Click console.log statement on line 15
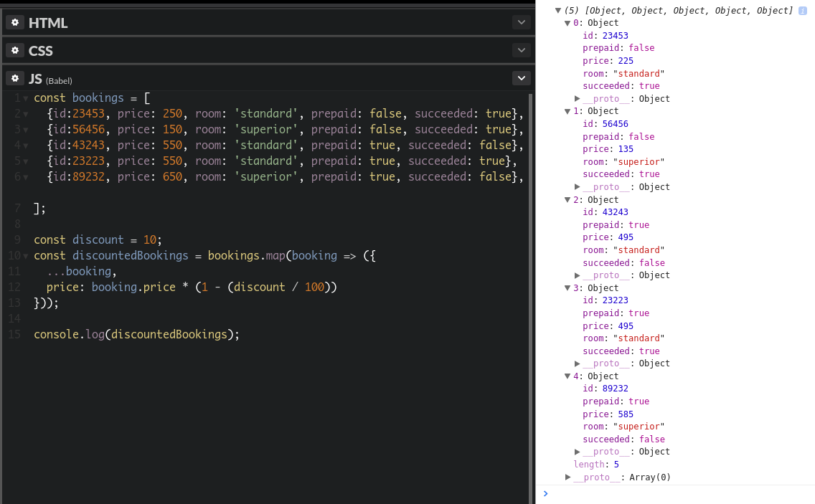The image size is (815, 504). [137, 335]
